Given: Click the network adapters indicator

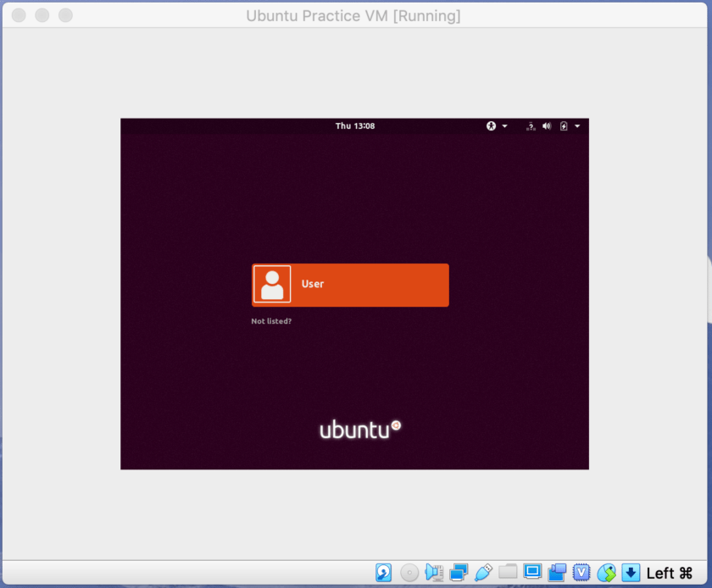Looking at the screenshot, I should click(x=459, y=573).
